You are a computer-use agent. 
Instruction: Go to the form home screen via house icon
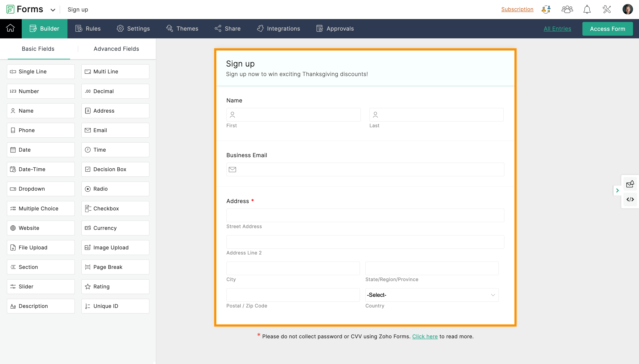(10, 28)
